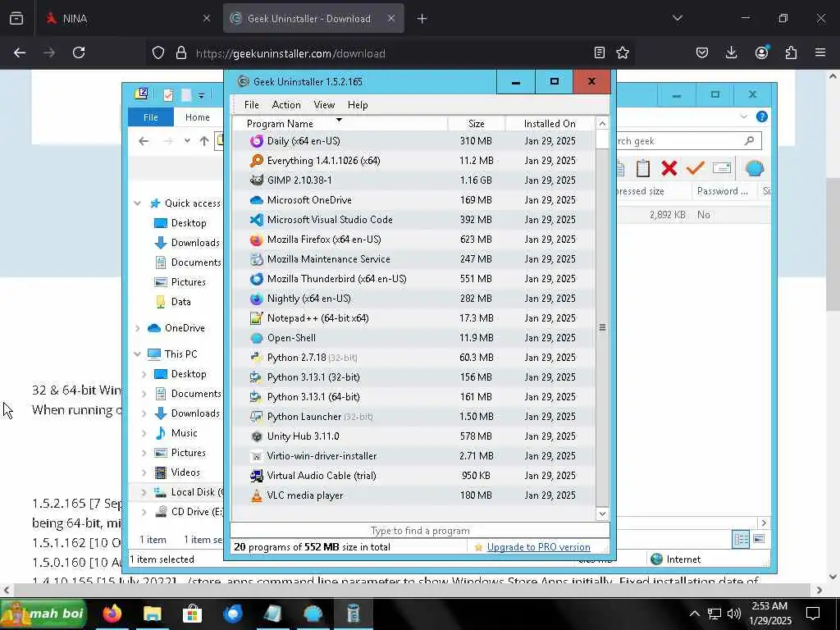The height and width of the screenshot is (630, 840).
Task: Select Python 3.13.1 (64-bit) row text
Action: click(313, 397)
